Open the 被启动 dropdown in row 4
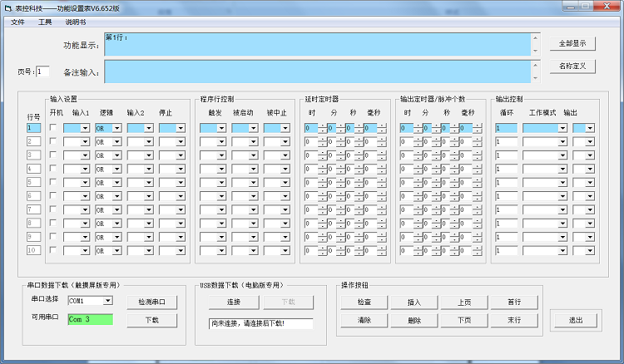 (245, 169)
